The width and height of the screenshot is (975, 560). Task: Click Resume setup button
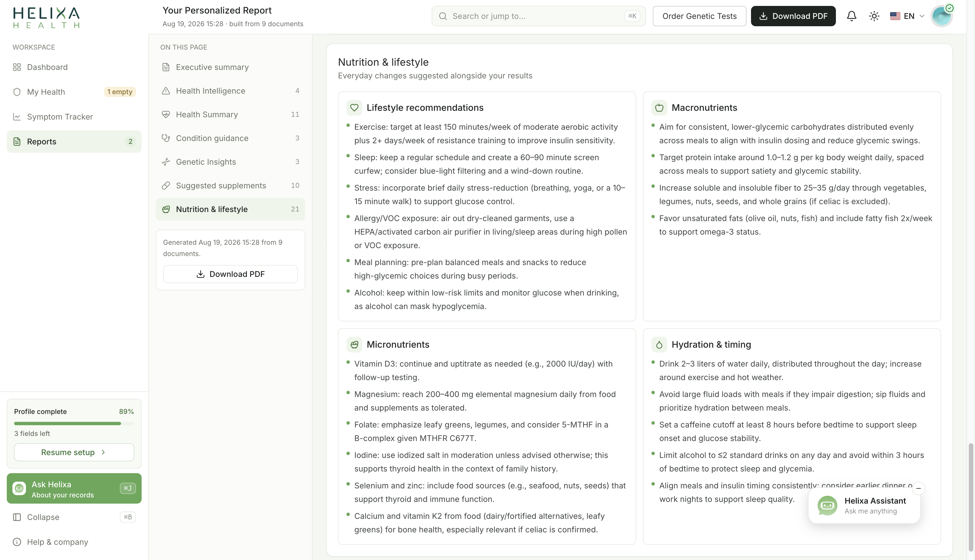74,452
